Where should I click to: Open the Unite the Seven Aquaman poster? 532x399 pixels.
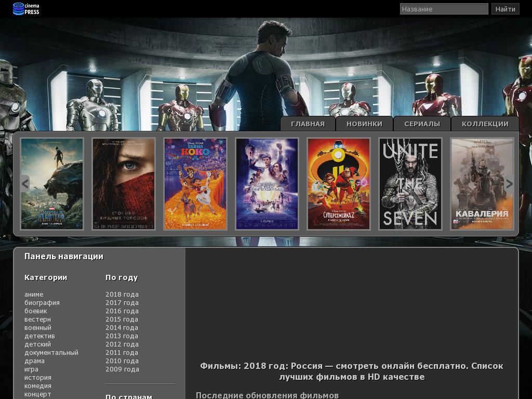(x=410, y=183)
